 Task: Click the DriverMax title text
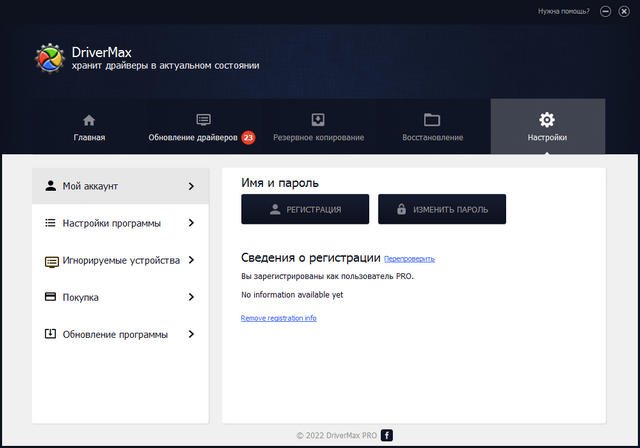[x=102, y=52]
